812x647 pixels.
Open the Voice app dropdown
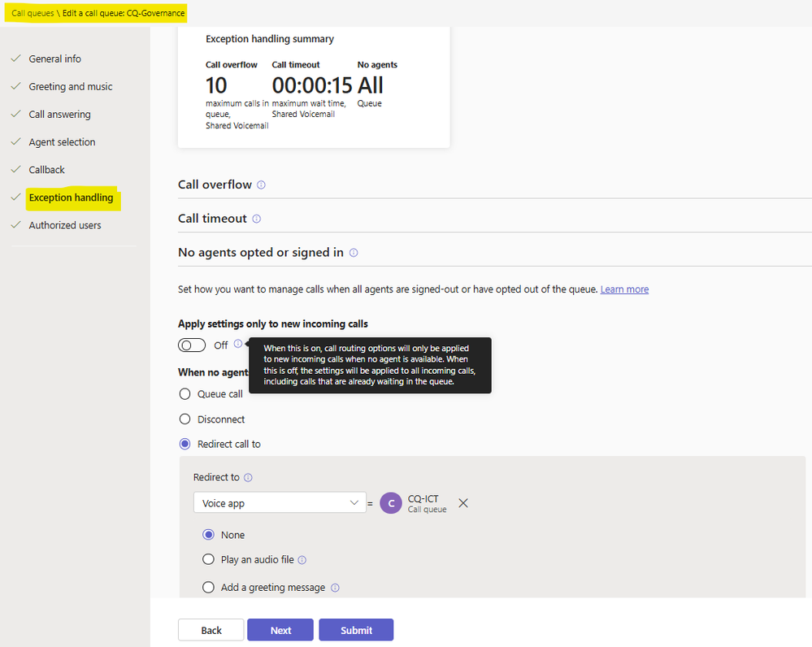click(280, 503)
